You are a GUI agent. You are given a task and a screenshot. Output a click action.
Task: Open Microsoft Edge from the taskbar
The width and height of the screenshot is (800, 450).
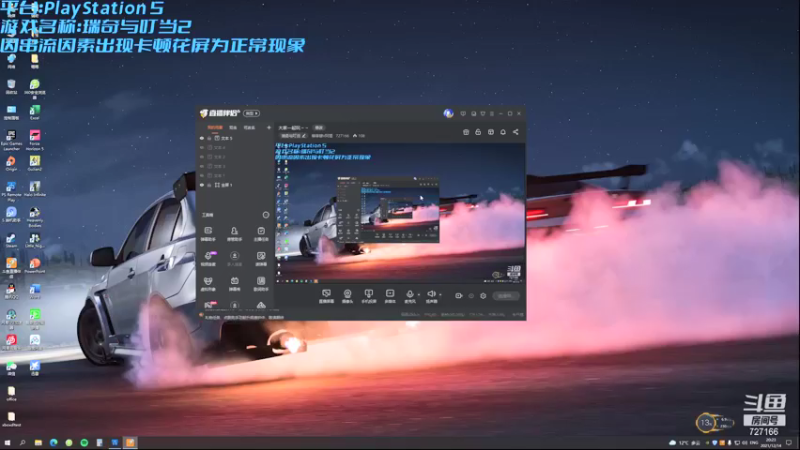point(54,442)
